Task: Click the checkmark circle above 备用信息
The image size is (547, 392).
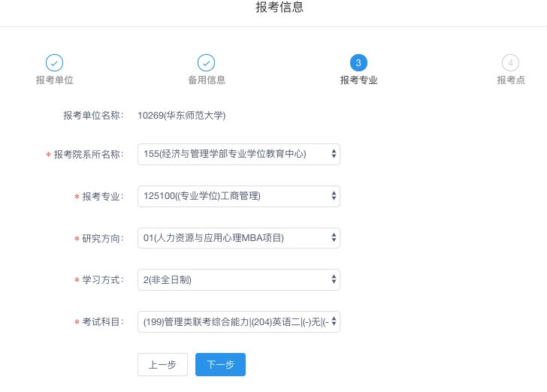Action: [206, 63]
